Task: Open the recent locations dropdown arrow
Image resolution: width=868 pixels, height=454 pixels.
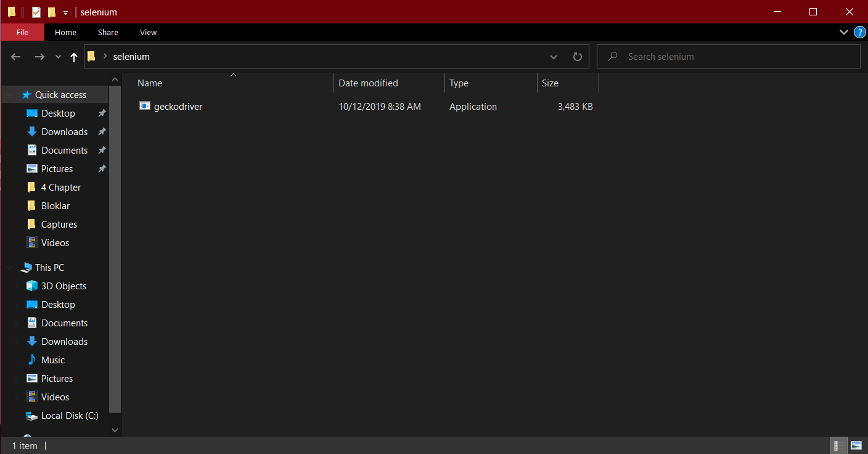Action: click(x=58, y=57)
